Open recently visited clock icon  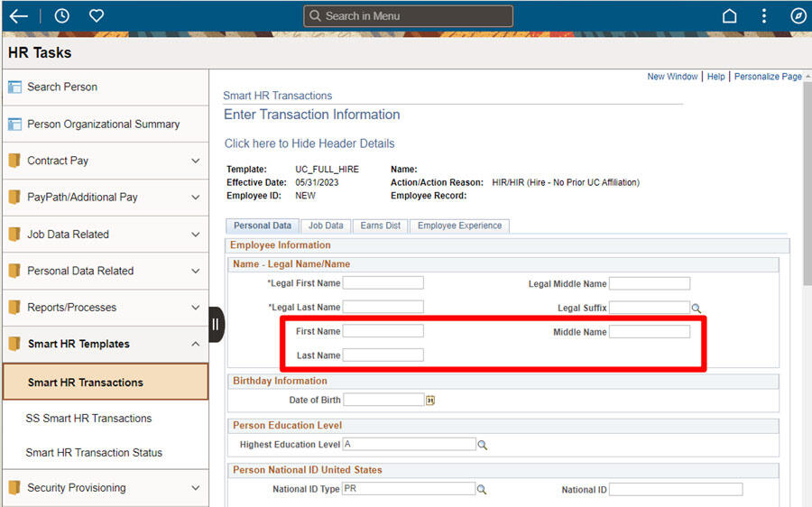coord(61,16)
